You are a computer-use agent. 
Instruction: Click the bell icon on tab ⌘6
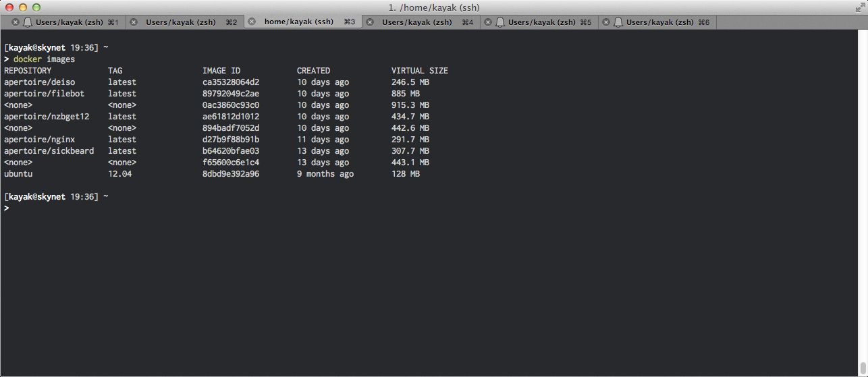coord(618,22)
